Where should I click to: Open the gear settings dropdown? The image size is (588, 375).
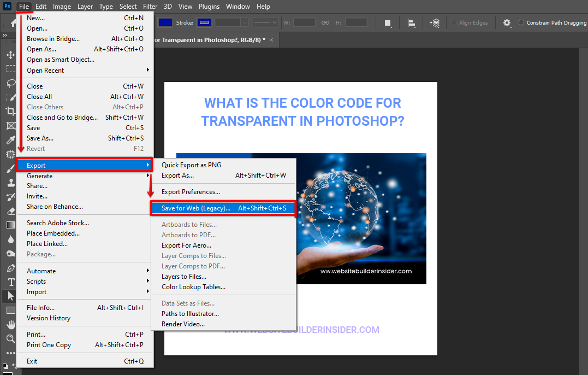point(507,23)
